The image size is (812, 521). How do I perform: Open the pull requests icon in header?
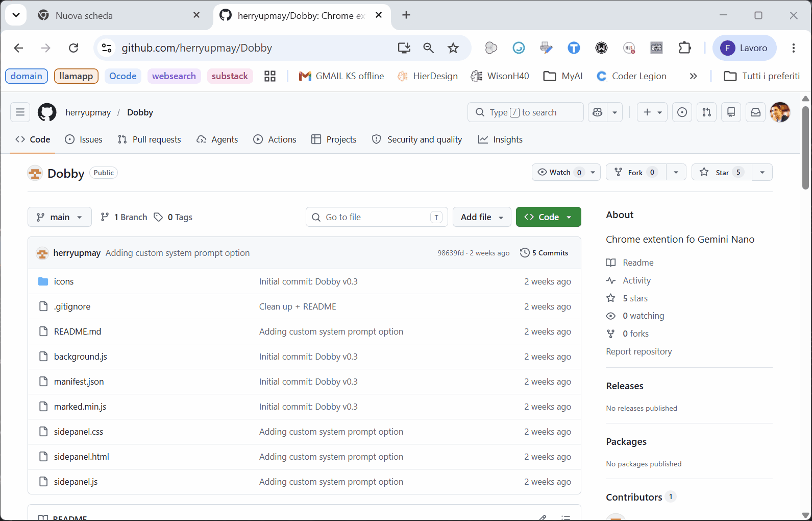707,112
